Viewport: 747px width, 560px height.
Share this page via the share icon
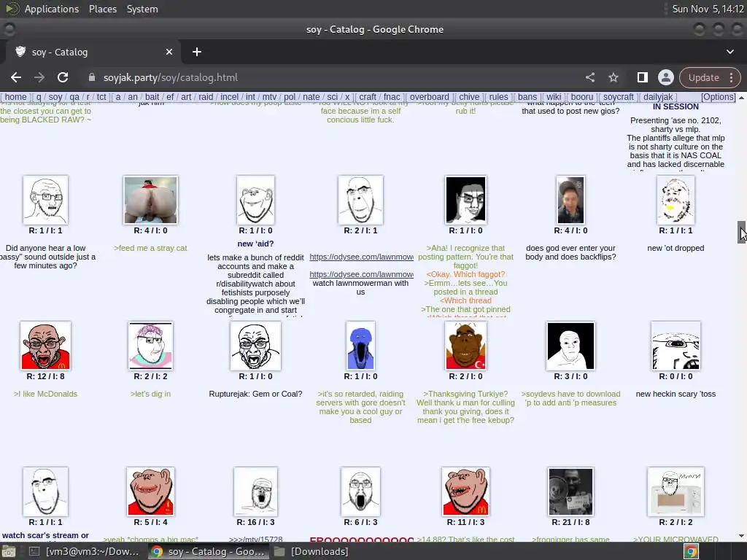pyautogui.click(x=589, y=77)
